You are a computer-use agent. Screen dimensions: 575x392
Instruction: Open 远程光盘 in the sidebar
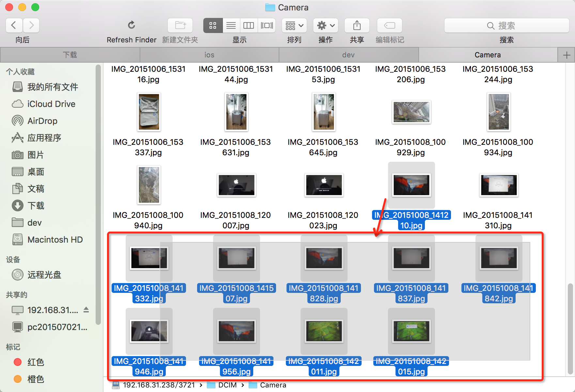point(37,275)
